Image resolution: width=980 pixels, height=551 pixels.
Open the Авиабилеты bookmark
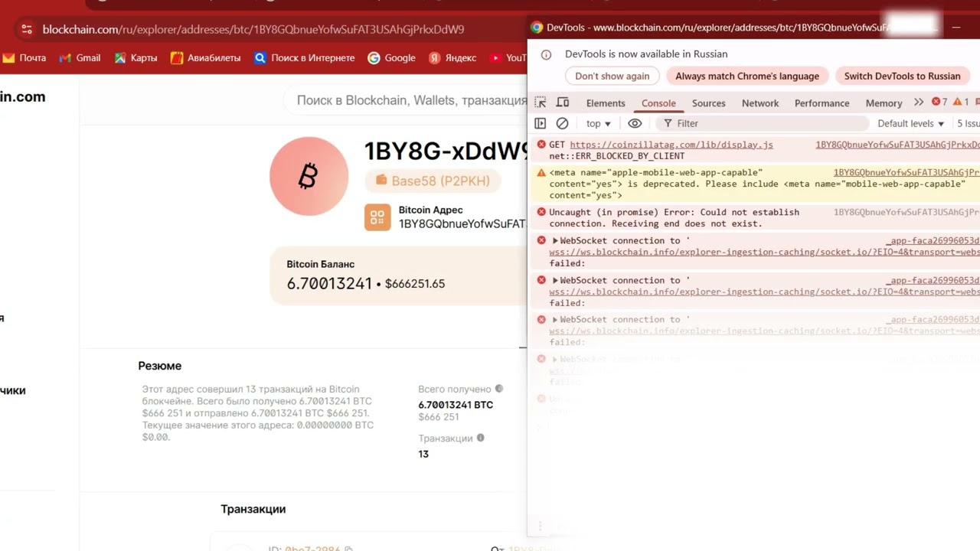click(x=205, y=57)
